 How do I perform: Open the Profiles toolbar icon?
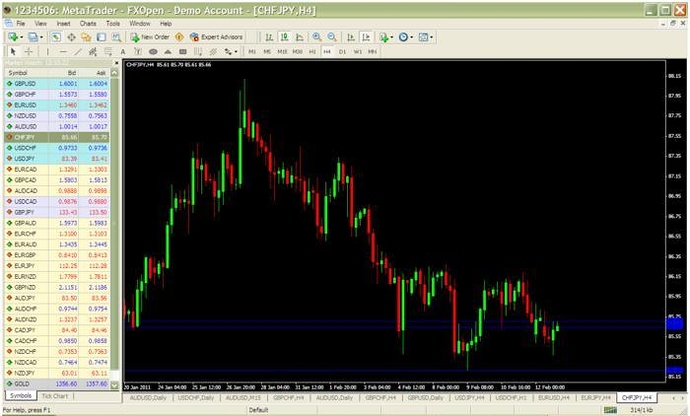click(33, 37)
